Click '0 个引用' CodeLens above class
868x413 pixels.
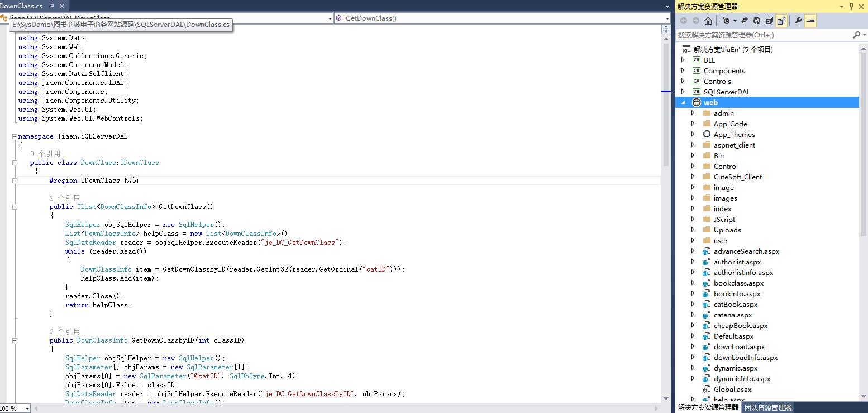pyautogui.click(x=45, y=154)
